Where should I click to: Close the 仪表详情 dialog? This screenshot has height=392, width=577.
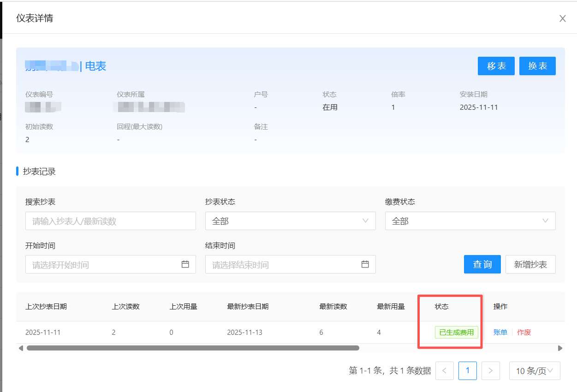(562, 18)
